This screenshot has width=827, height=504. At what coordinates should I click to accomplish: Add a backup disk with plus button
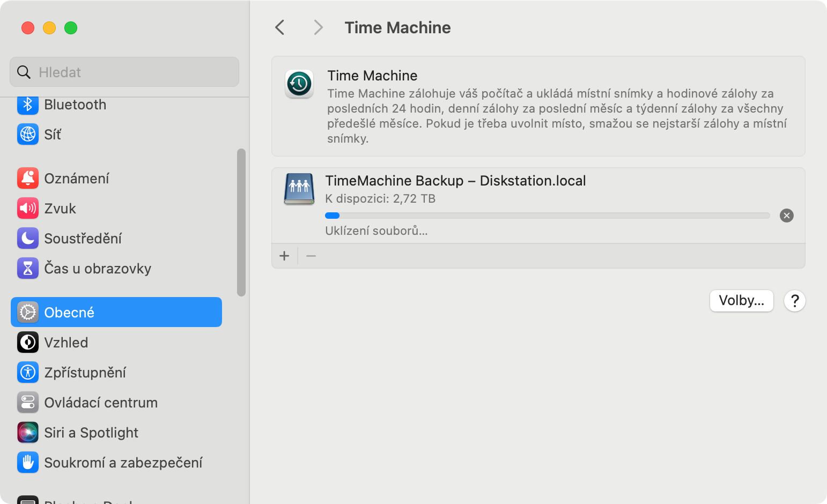click(x=284, y=256)
